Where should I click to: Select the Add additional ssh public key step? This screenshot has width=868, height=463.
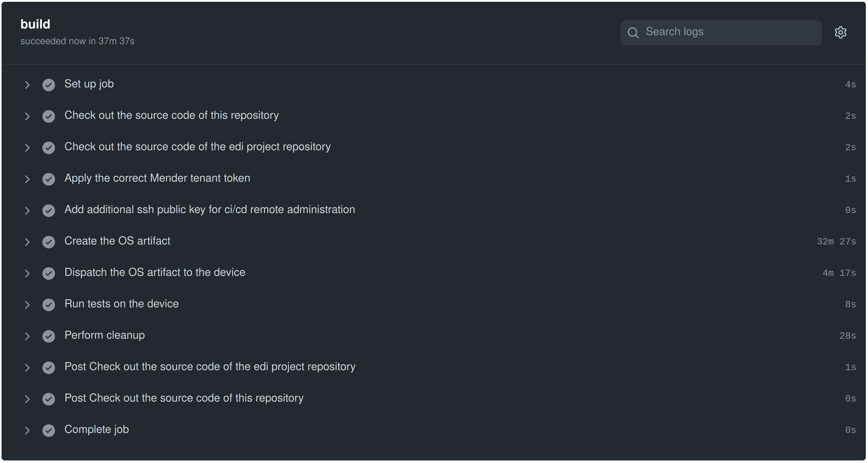coord(210,210)
